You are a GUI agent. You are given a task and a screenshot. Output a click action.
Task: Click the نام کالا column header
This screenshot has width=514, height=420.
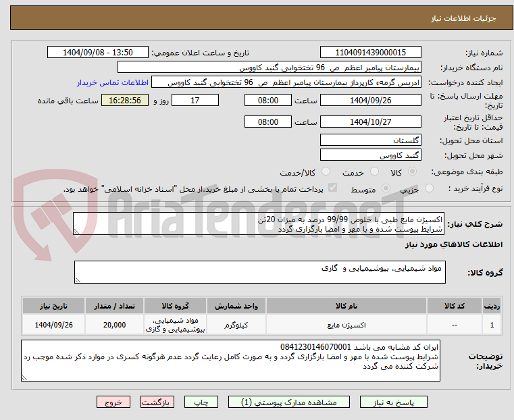coord(346,306)
